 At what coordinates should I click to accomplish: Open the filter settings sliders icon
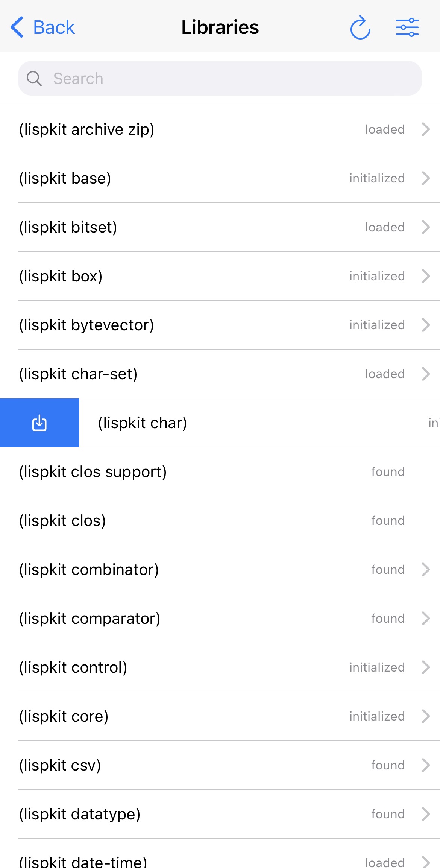(x=407, y=27)
